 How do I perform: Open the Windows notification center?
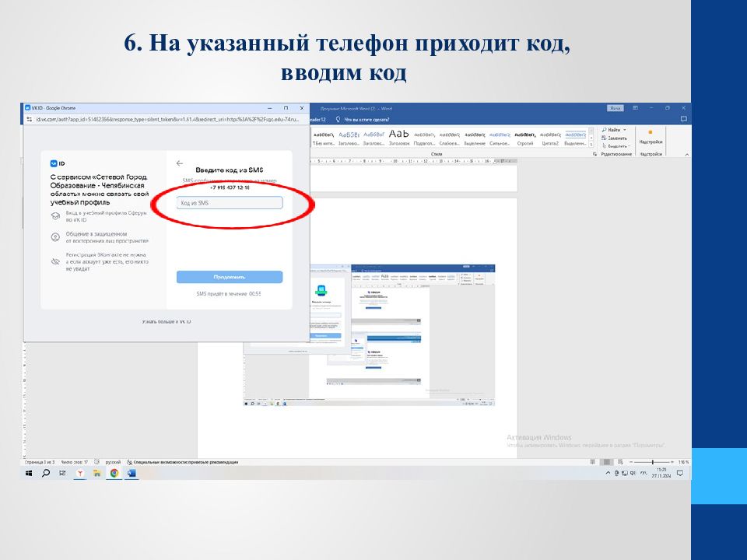point(680,474)
